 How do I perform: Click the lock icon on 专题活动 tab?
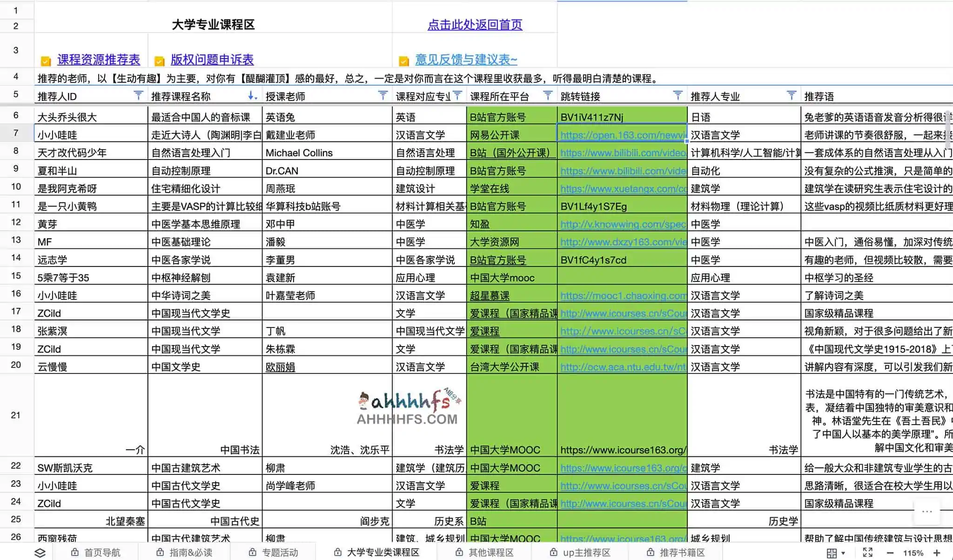pyautogui.click(x=253, y=553)
